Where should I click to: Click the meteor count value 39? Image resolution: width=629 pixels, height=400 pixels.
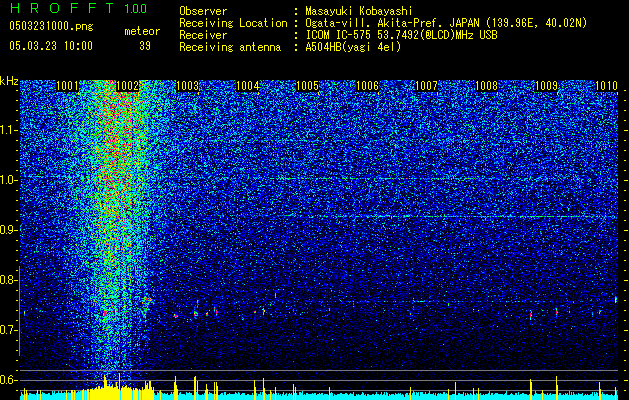point(145,46)
